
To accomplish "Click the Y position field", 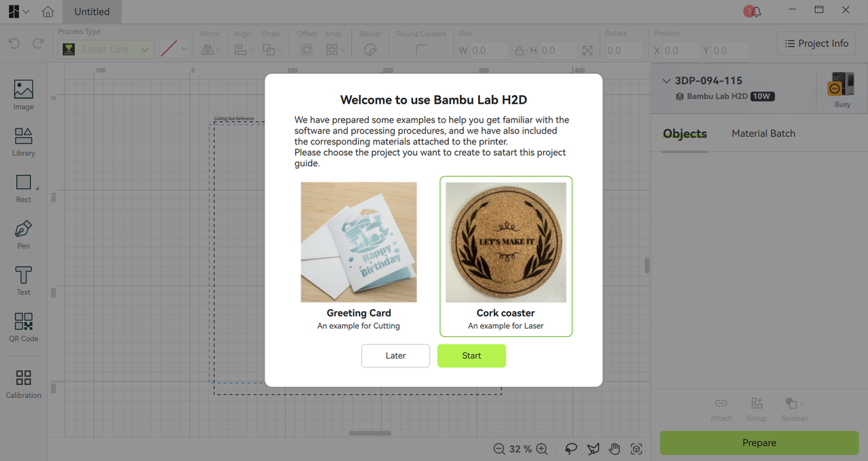I will pyautogui.click(x=731, y=50).
